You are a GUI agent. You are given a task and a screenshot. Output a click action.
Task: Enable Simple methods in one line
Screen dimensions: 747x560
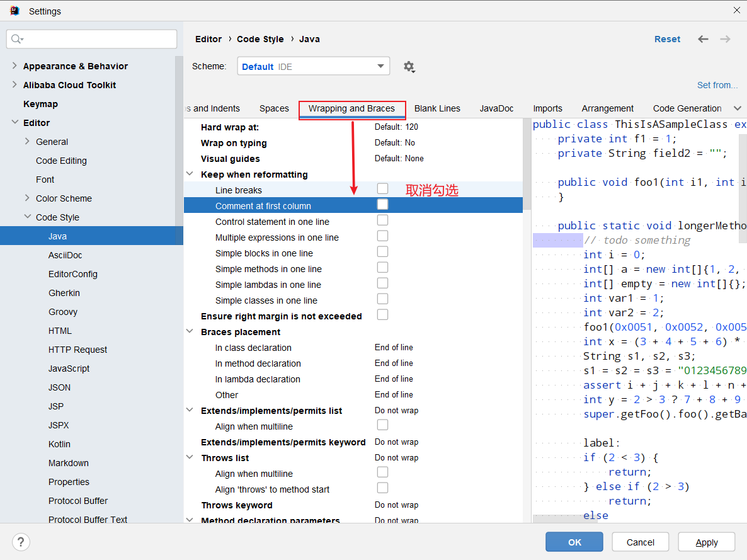coord(382,267)
